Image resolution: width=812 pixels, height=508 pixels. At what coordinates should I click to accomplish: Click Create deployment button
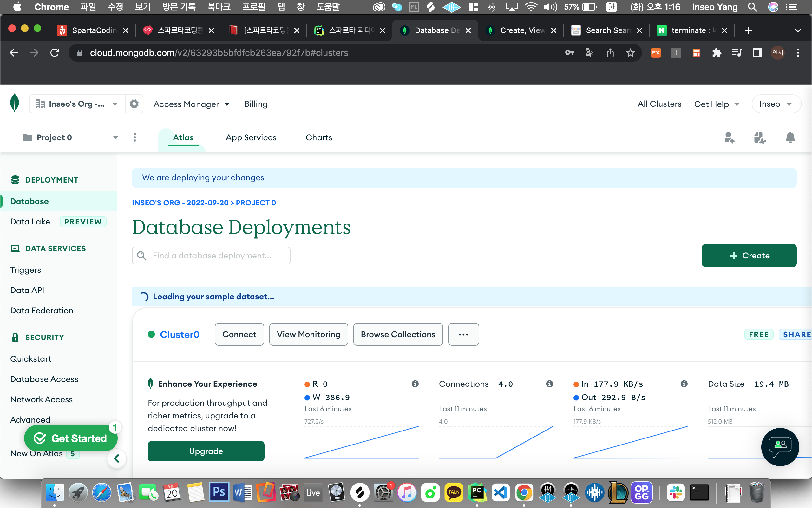click(749, 255)
